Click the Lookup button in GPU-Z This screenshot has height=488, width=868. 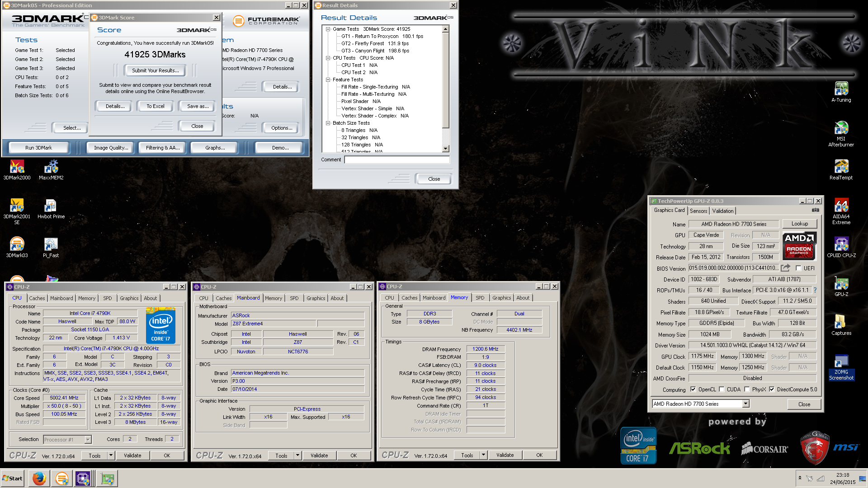coord(799,224)
